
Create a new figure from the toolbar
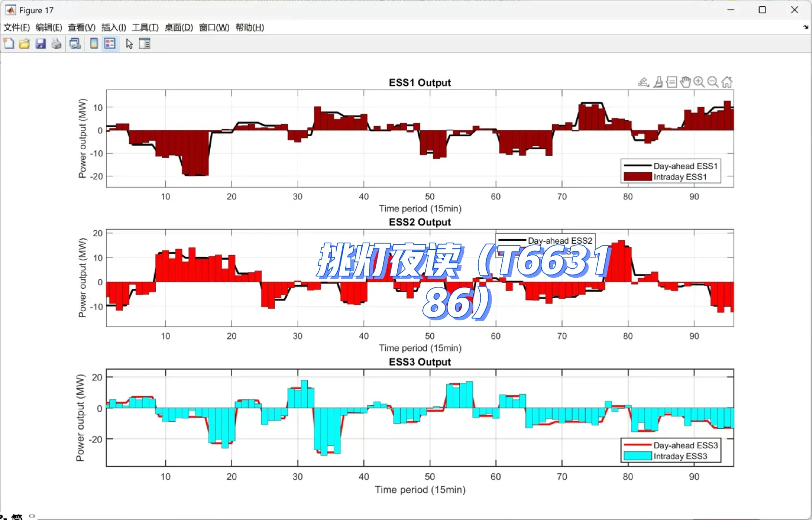tap(9, 44)
